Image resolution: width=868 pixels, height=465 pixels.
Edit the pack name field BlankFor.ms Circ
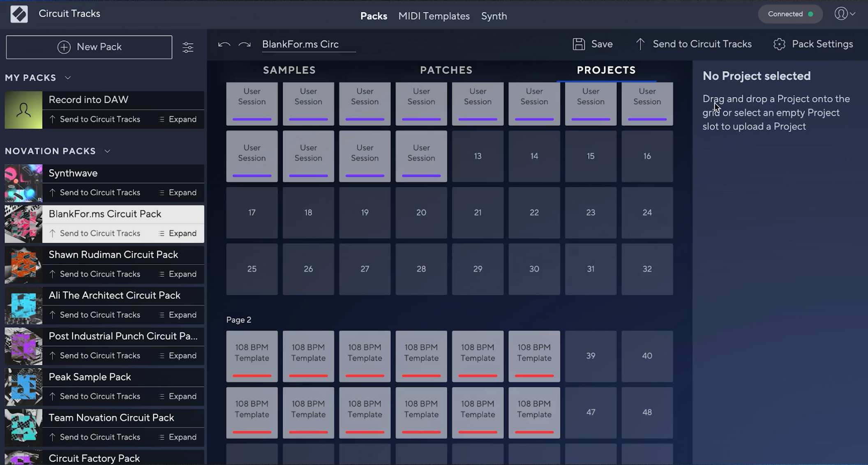point(309,44)
